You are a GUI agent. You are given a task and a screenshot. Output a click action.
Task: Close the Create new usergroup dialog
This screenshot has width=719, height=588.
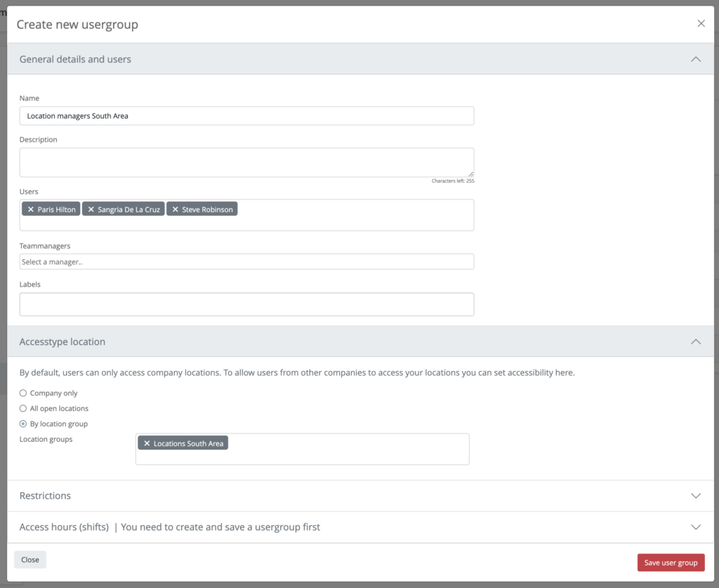pyautogui.click(x=29, y=559)
